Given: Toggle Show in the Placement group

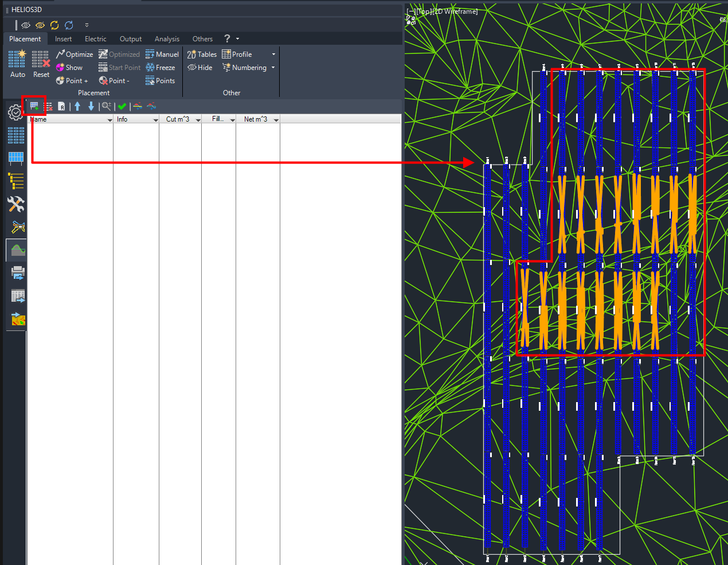Looking at the screenshot, I should [x=69, y=68].
